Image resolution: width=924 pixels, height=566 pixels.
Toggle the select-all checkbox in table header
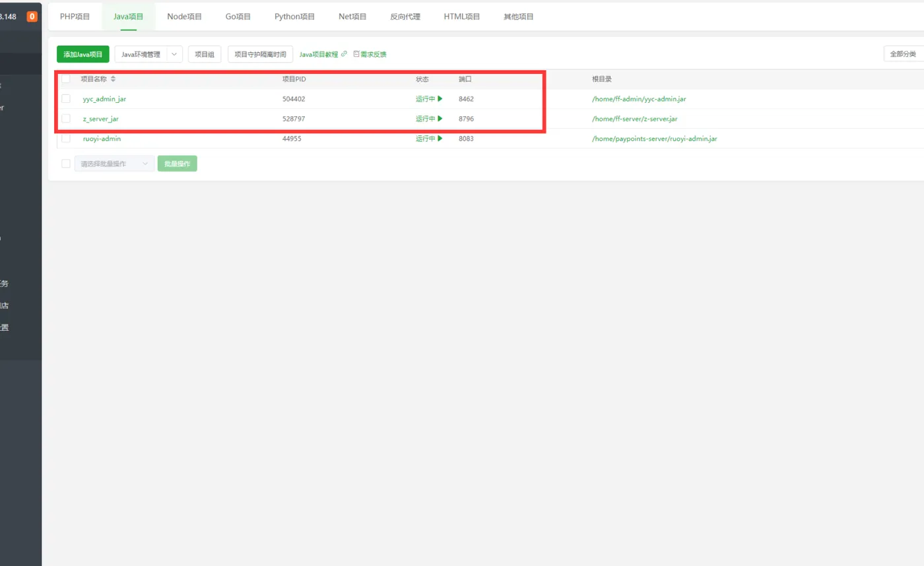(x=66, y=79)
